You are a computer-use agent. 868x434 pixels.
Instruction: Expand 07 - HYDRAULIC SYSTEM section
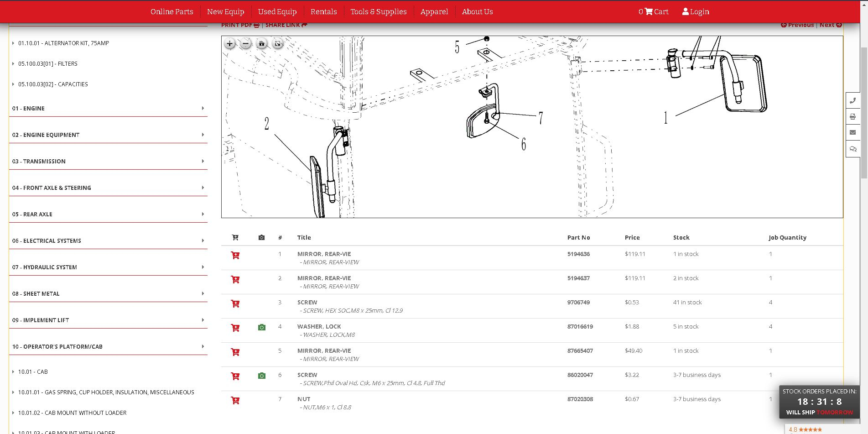[109, 267]
